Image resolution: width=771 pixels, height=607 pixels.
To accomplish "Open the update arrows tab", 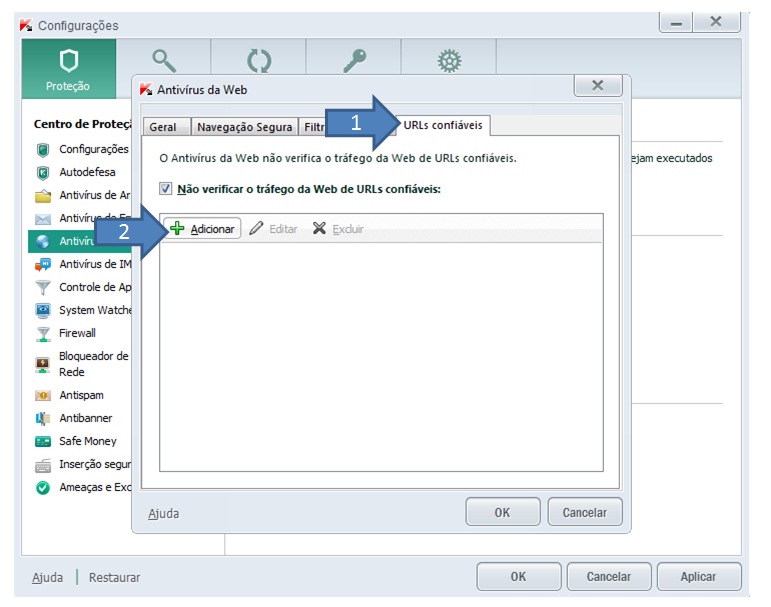I will tap(259, 61).
